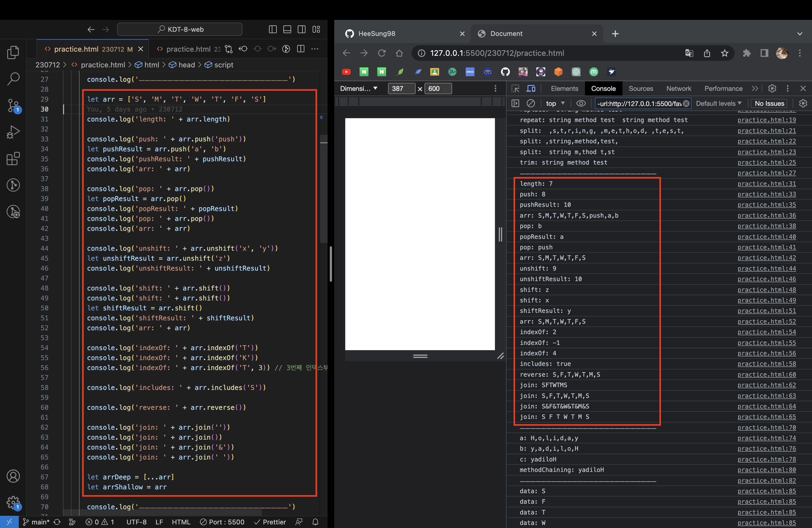Image resolution: width=812 pixels, height=528 pixels.
Task: Open the Search view in VS Code sidebar
Action: (x=13, y=79)
